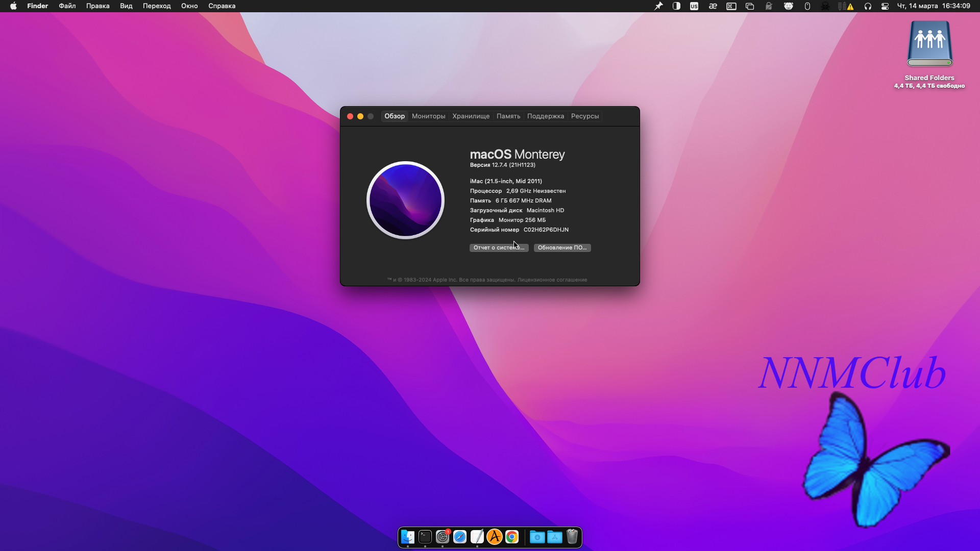
Task: Open System Preferences in the Dock
Action: (443, 537)
